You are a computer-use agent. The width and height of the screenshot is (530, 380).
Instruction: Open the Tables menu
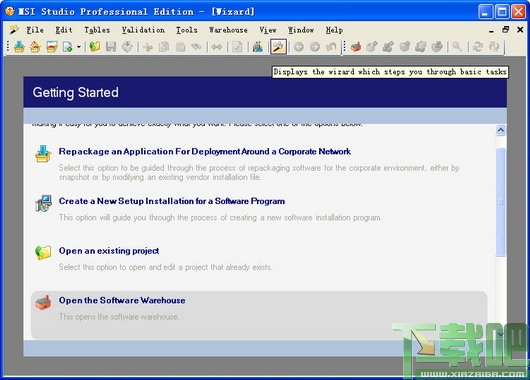coord(97,30)
